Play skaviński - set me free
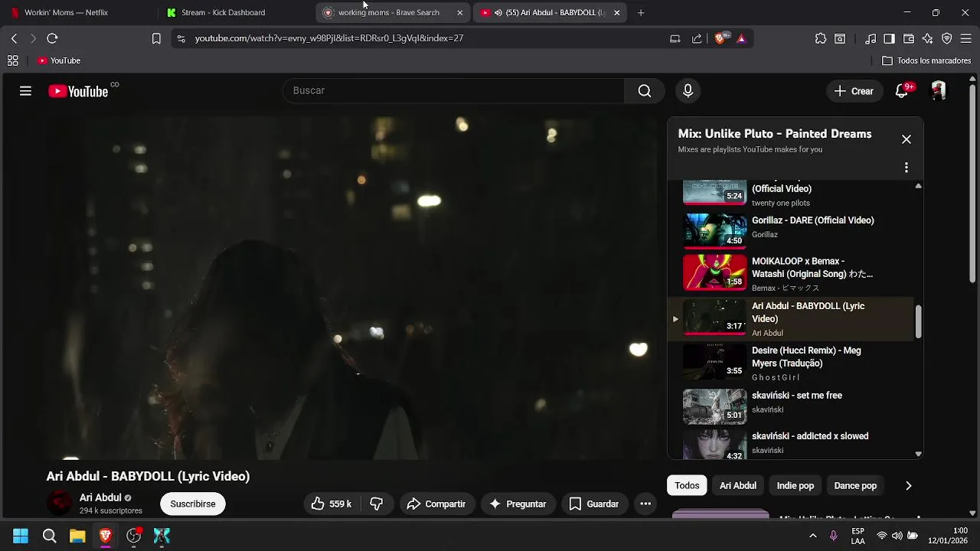980x551 pixels. (x=792, y=406)
